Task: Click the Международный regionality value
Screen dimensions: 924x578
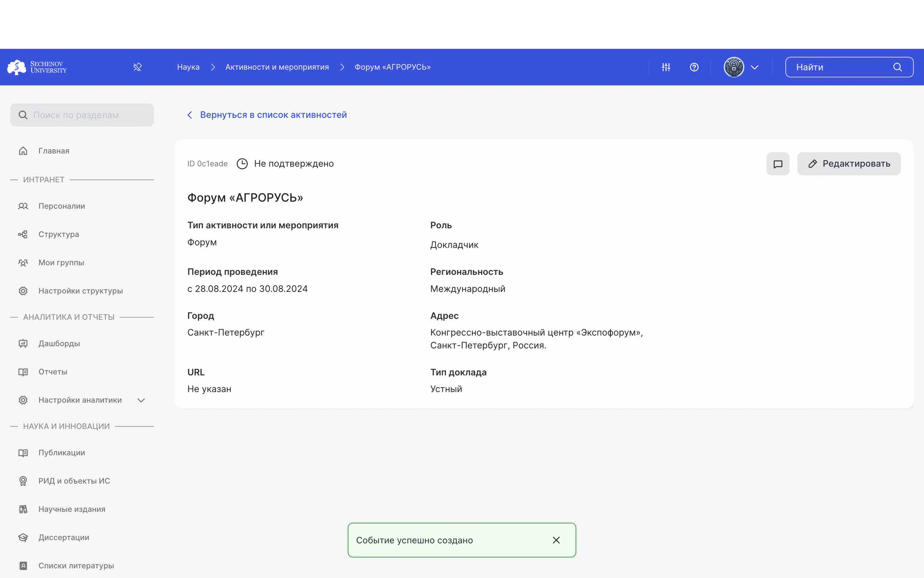Action: coord(468,289)
